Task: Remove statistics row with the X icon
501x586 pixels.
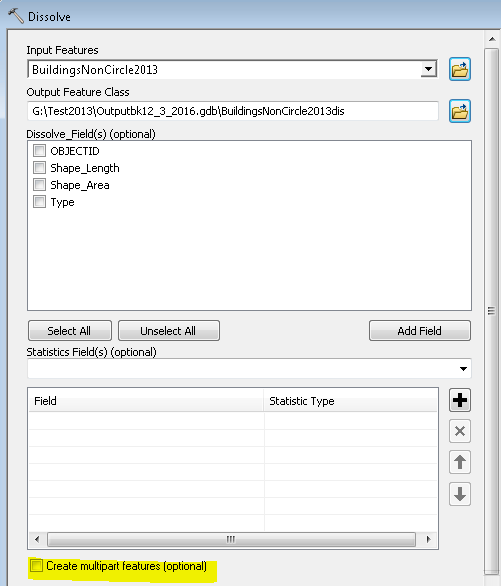Action: 460,431
